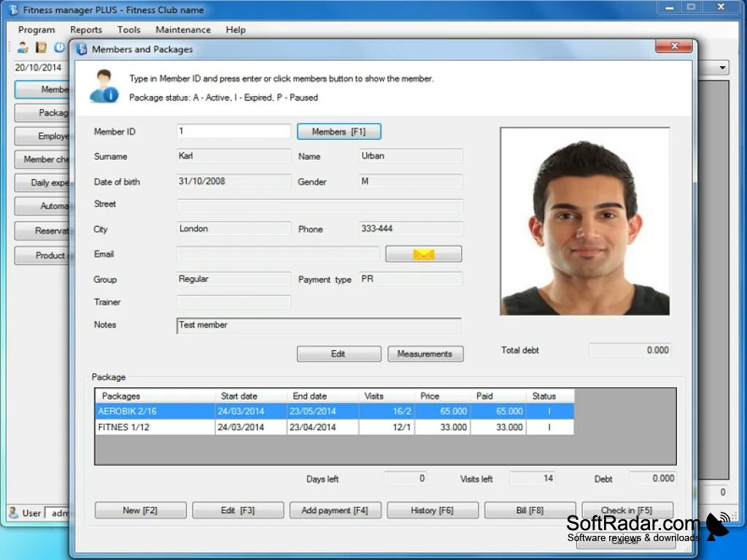
Task: Open the Tools menu
Action: pos(128,29)
